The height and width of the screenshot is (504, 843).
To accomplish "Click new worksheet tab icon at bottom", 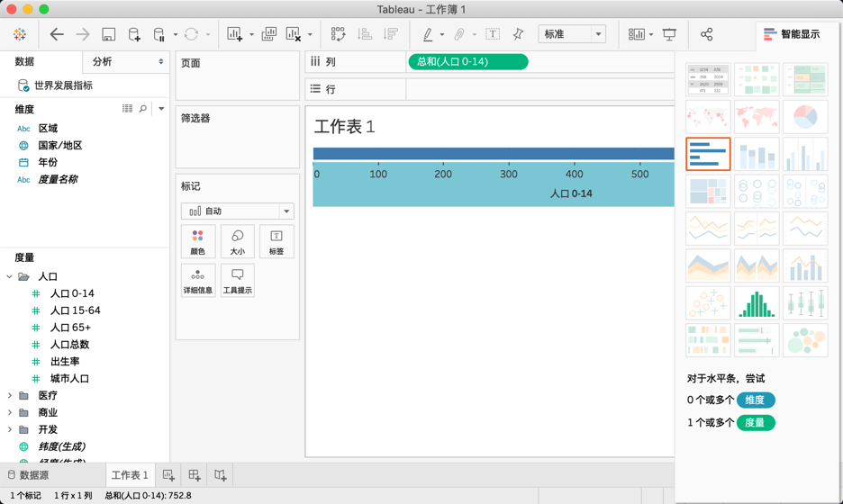I will pos(168,475).
